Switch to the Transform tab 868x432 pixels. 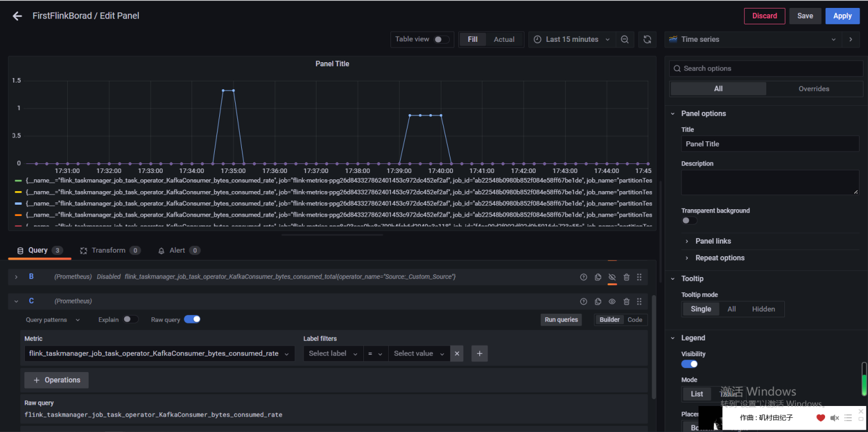coord(108,250)
